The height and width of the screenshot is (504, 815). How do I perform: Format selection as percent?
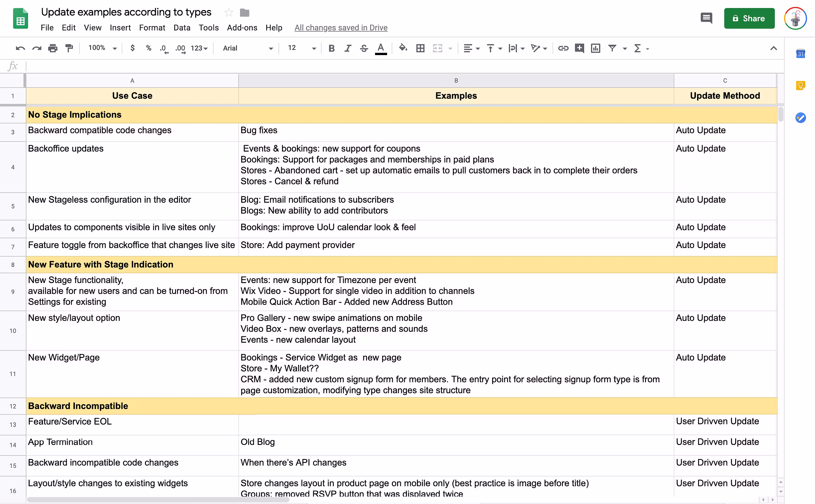(x=149, y=48)
